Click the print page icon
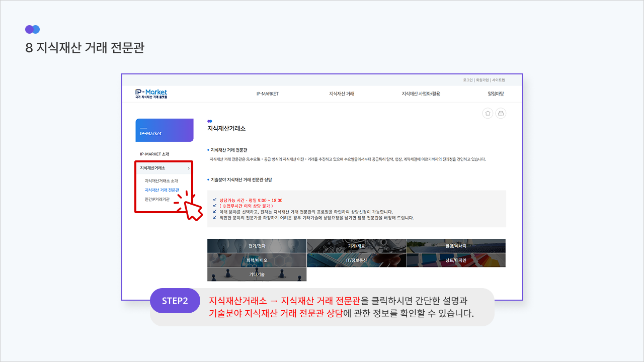The image size is (644, 362). pyautogui.click(x=501, y=113)
